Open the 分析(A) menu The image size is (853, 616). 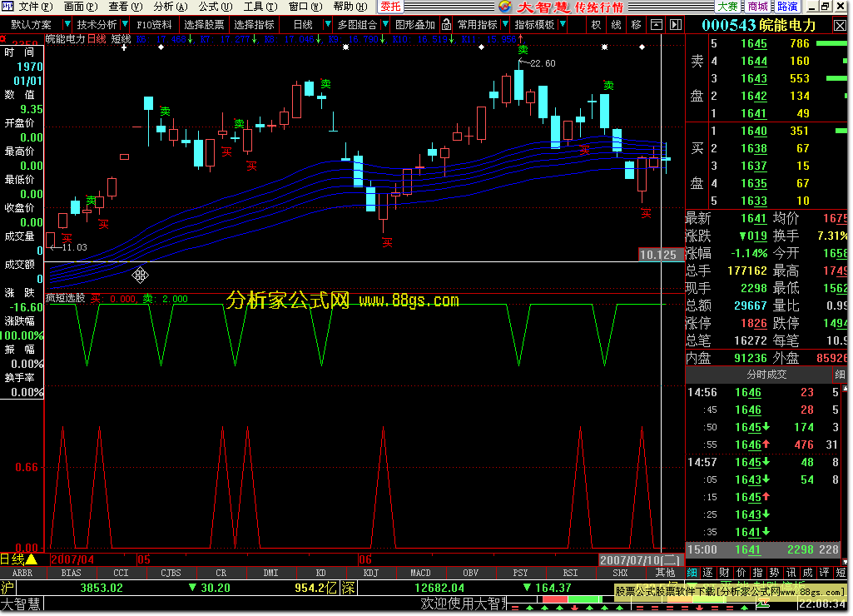point(171,7)
